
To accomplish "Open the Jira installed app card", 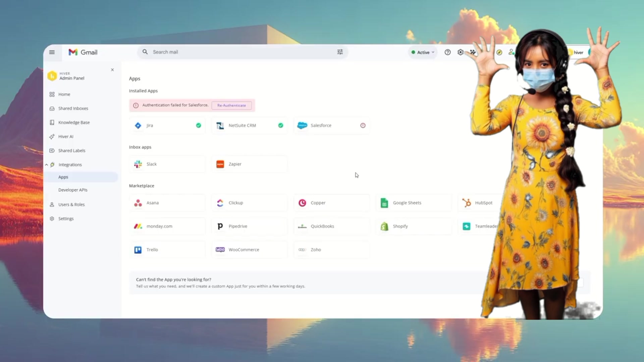I will pos(167,125).
